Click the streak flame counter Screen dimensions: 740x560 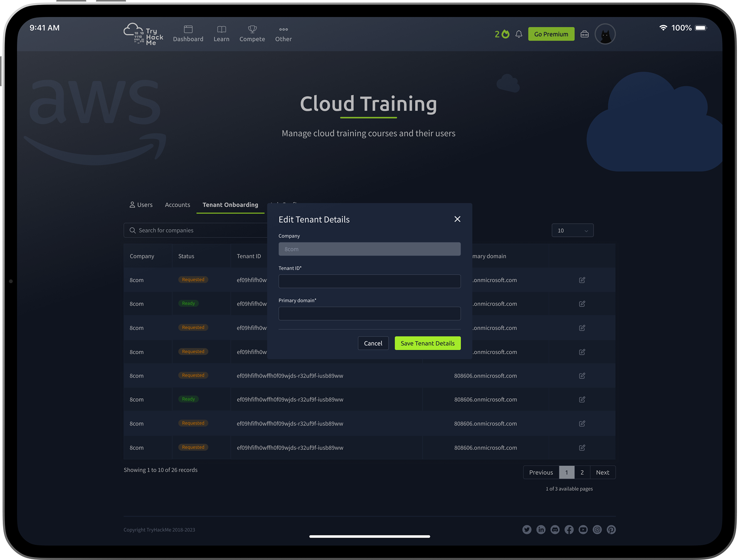pos(502,34)
